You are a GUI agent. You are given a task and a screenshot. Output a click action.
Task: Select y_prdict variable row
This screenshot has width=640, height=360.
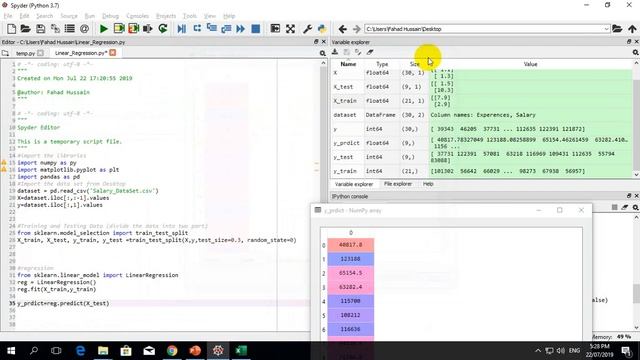point(482,143)
